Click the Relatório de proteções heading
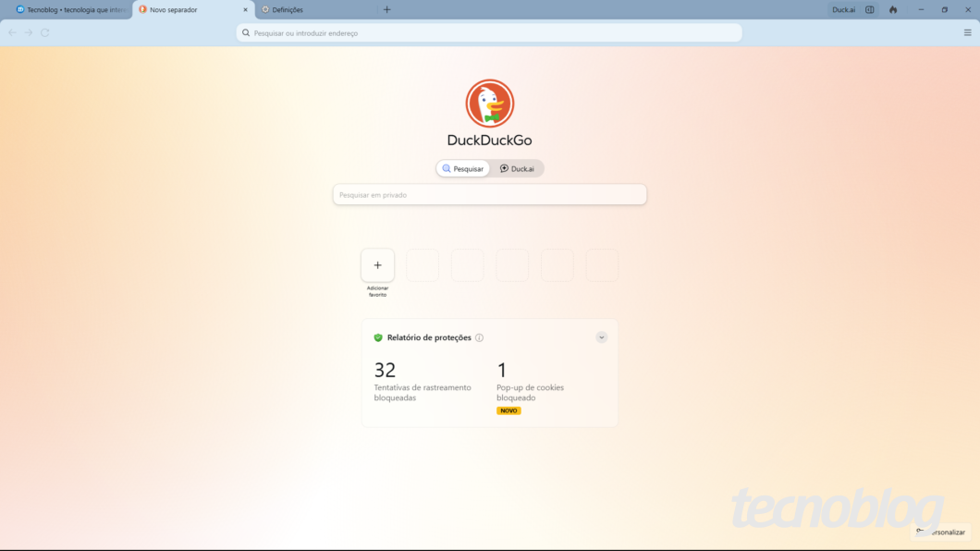 point(429,337)
